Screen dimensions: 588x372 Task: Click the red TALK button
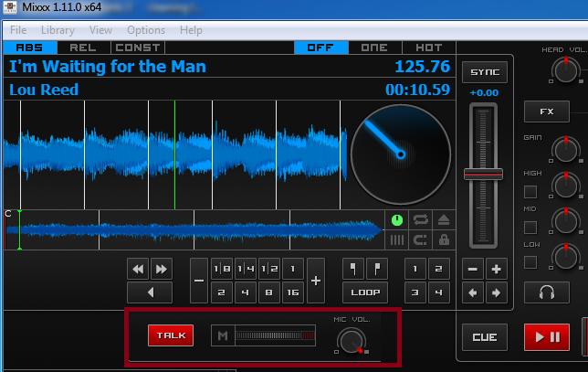(171, 335)
